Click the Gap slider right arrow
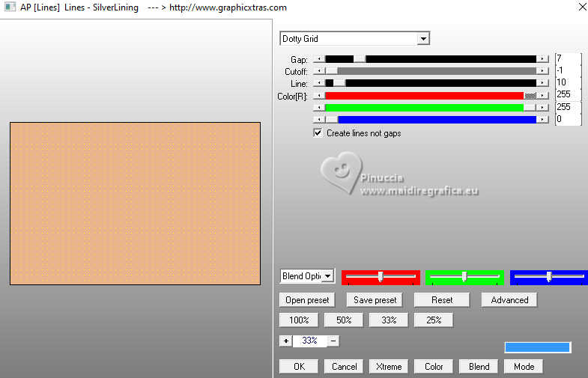 [542, 59]
